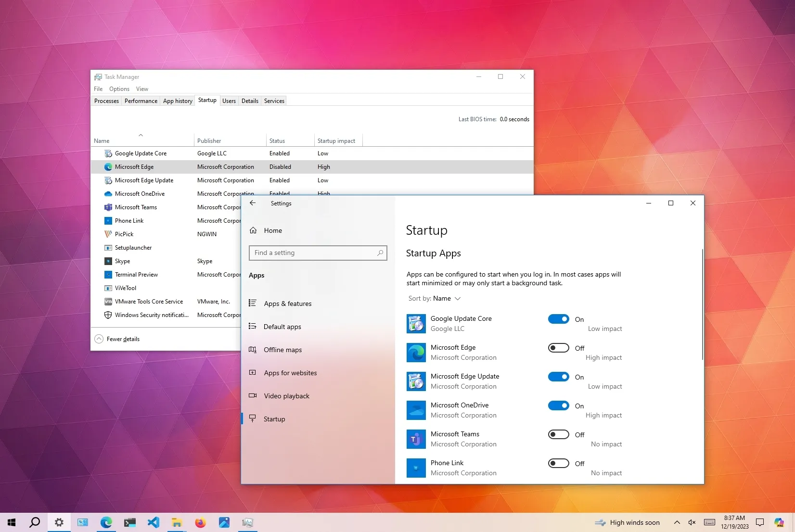Click Microsoft Edge app icon in Settings
The height and width of the screenshot is (532, 795).
click(416, 353)
